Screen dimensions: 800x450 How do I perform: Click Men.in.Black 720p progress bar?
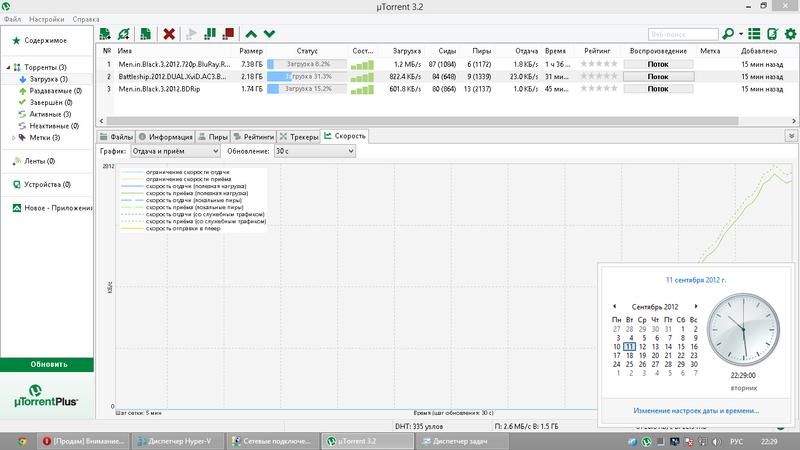point(307,64)
